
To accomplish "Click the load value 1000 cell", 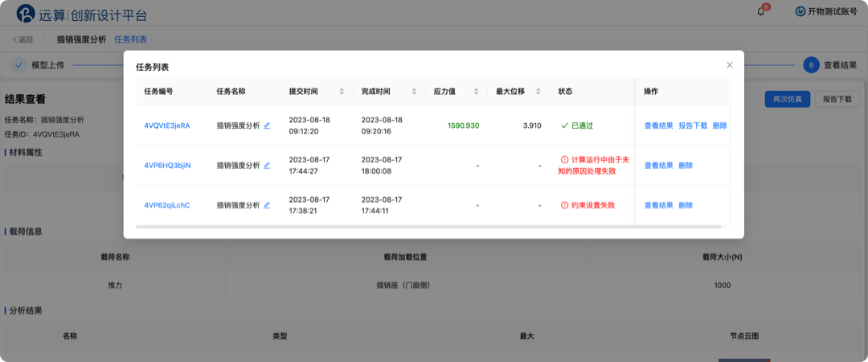I will [x=723, y=286].
